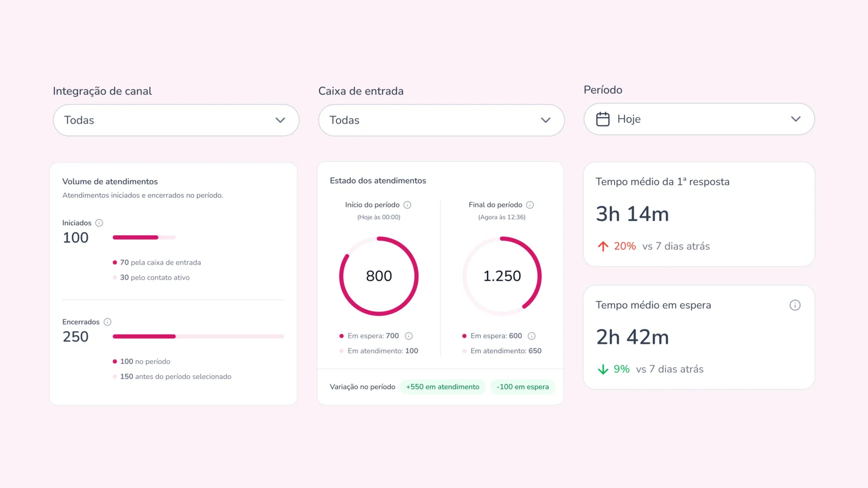Screen dimensions: 868x488
Task: Click the 2h 42m value
Action: point(633,337)
